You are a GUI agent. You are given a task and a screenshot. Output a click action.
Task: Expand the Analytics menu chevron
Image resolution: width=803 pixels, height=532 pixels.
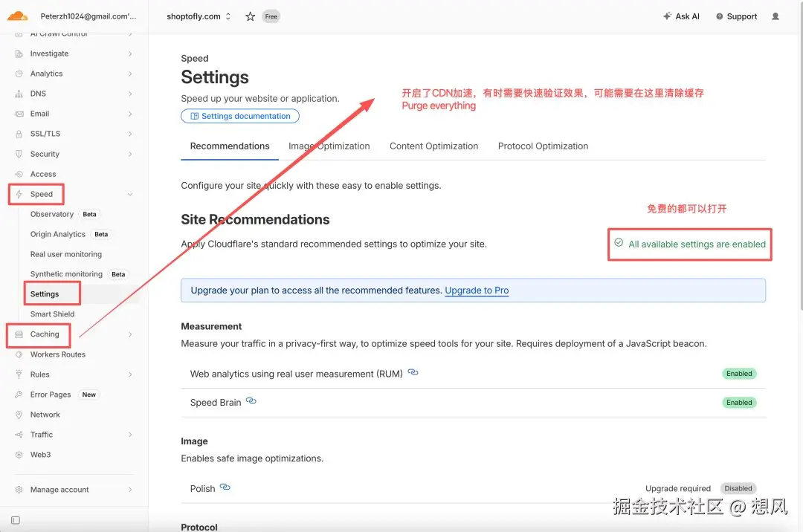point(130,74)
